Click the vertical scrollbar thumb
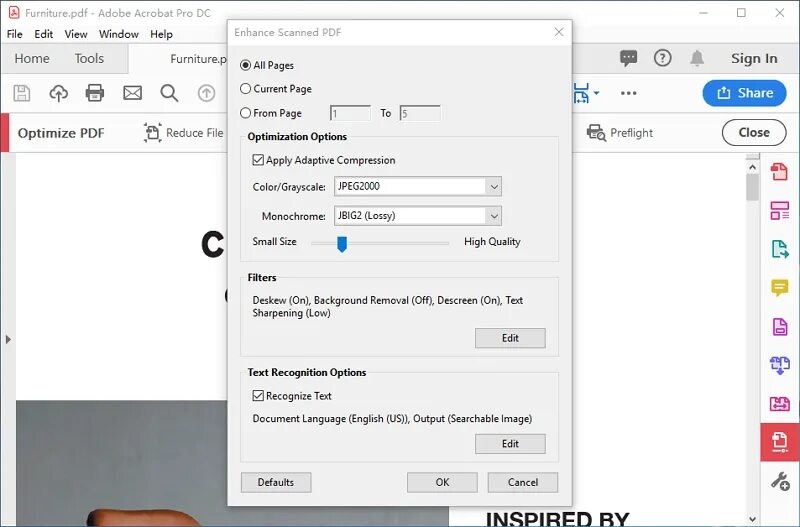This screenshot has width=800, height=527. point(753,188)
